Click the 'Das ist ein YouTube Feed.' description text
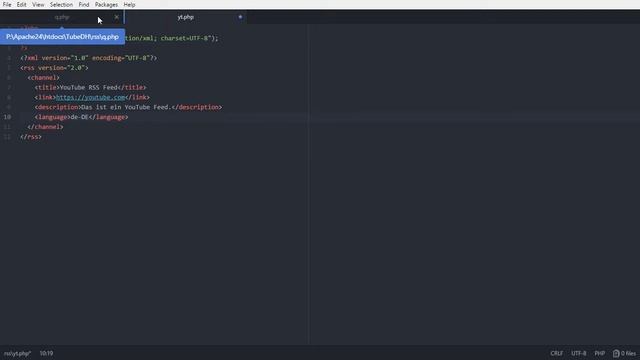The width and height of the screenshot is (640, 360). pos(126,107)
